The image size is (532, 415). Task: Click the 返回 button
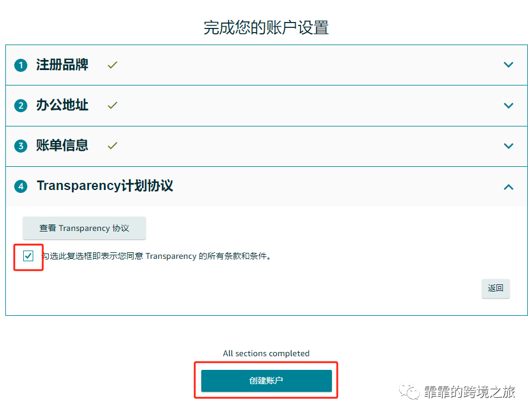[495, 289]
